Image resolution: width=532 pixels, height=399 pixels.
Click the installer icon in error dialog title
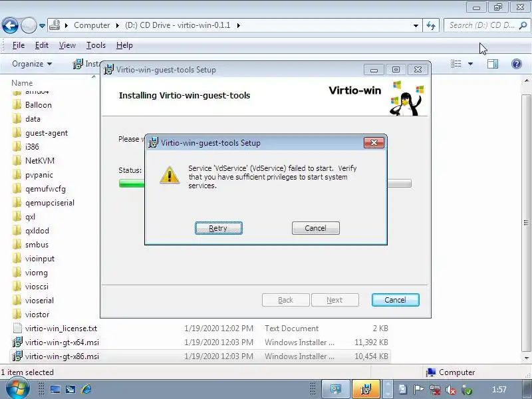pyautogui.click(x=154, y=142)
